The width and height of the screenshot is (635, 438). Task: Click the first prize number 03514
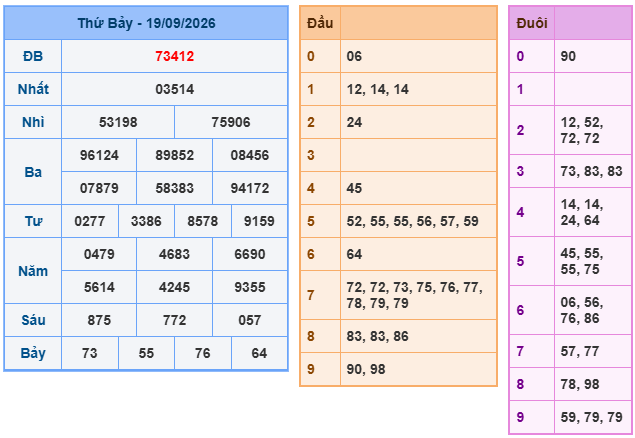pos(175,89)
